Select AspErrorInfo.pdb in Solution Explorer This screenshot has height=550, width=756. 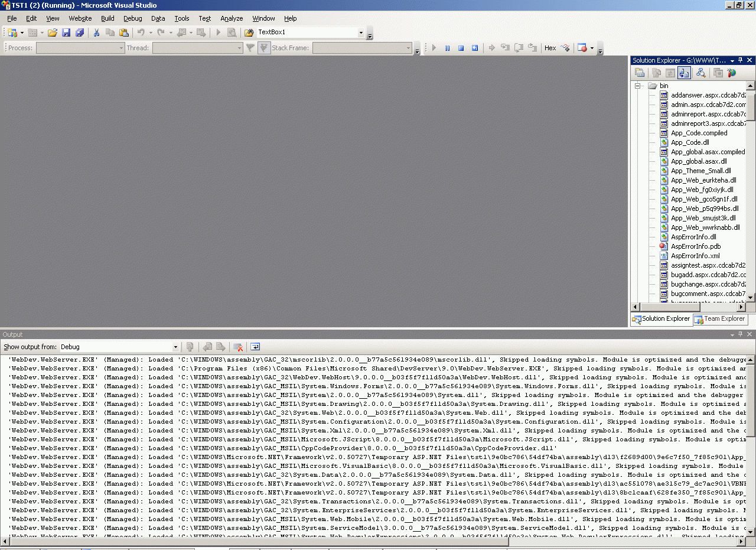[x=696, y=246]
